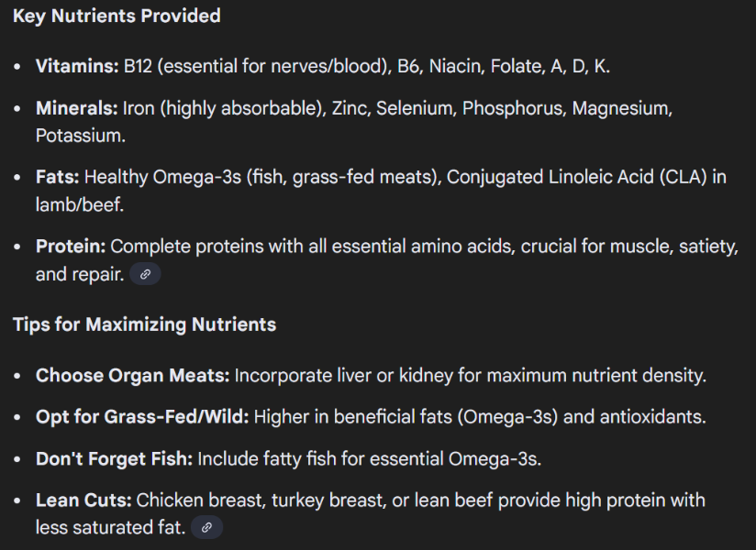Click the word "Selenium" in the Minerals list

point(417,108)
